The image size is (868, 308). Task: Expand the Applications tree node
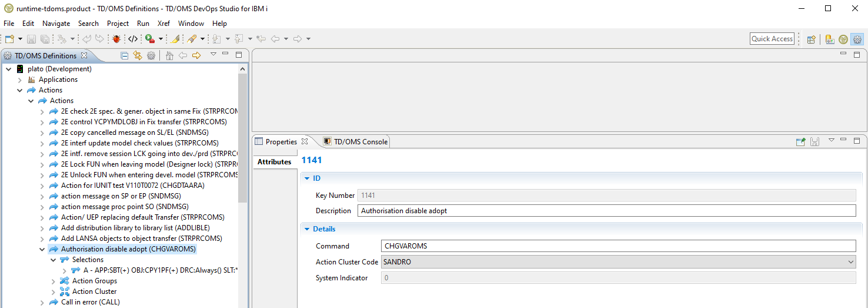tap(20, 80)
